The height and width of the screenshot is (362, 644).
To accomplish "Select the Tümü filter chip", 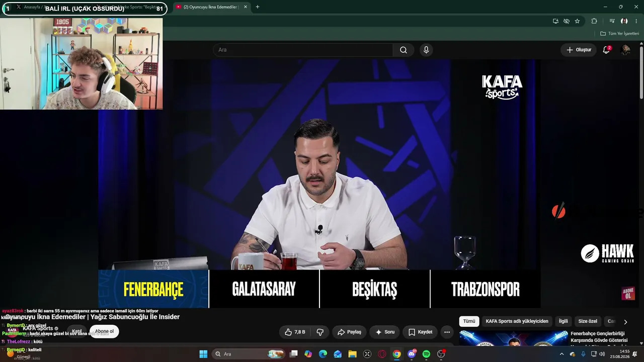I will tap(469, 321).
